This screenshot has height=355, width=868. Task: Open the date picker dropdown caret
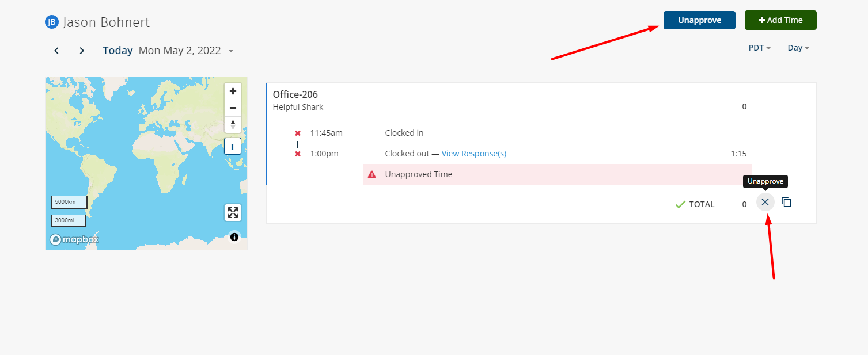tap(231, 51)
